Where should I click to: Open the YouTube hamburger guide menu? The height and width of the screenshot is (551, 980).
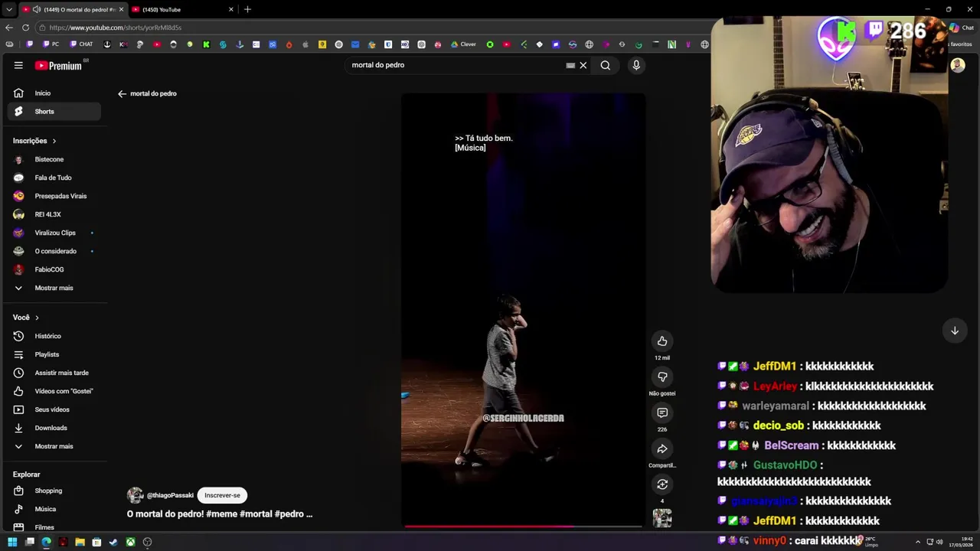(x=18, y=65)
